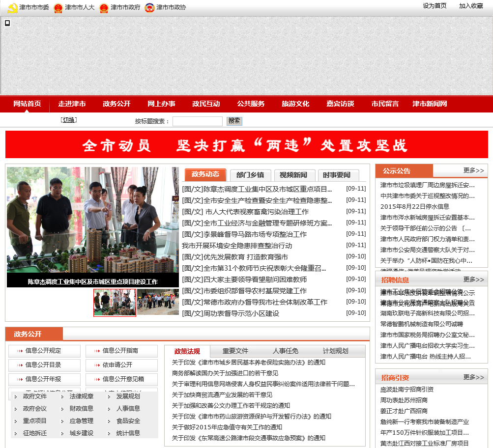This screenshot has width=493, height=448.
Task: Open 商务部解读国办关于加强进口的若干意见
Action: tap(225, 373)
